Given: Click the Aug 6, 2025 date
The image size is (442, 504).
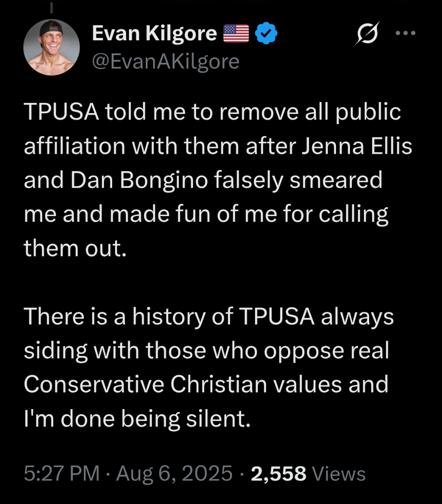Looking at the screenshot, I should tap(174, 474).
